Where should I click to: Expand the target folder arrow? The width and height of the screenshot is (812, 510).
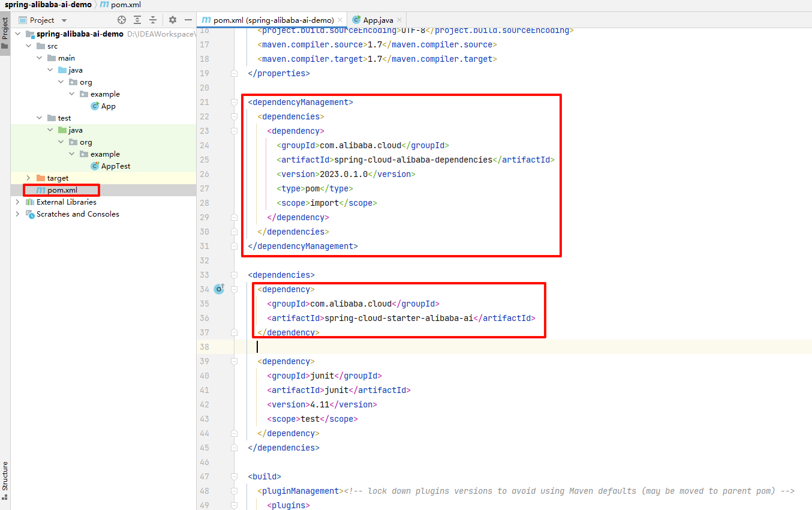coord(29,178)
